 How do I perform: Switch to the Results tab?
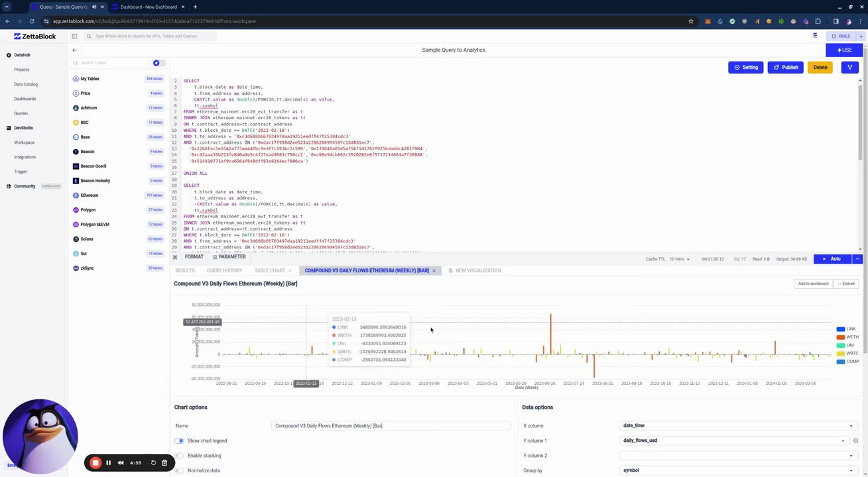tap(185, 270)
